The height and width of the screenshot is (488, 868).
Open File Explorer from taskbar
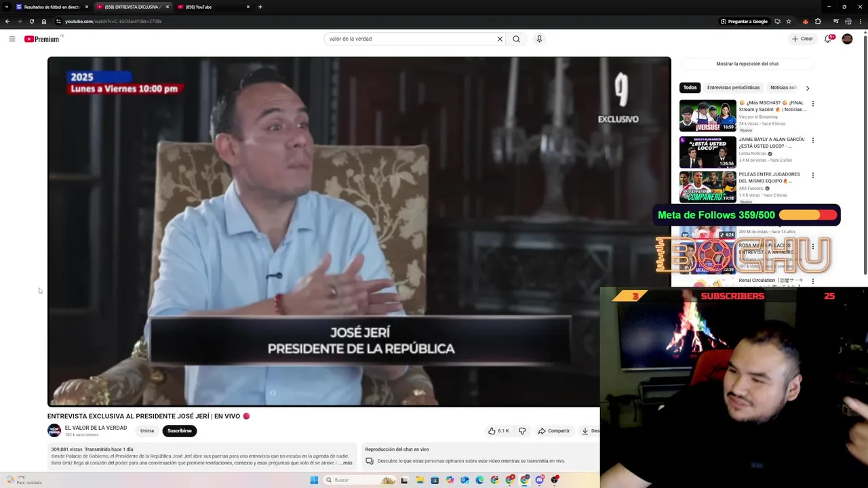pos(420,480)
